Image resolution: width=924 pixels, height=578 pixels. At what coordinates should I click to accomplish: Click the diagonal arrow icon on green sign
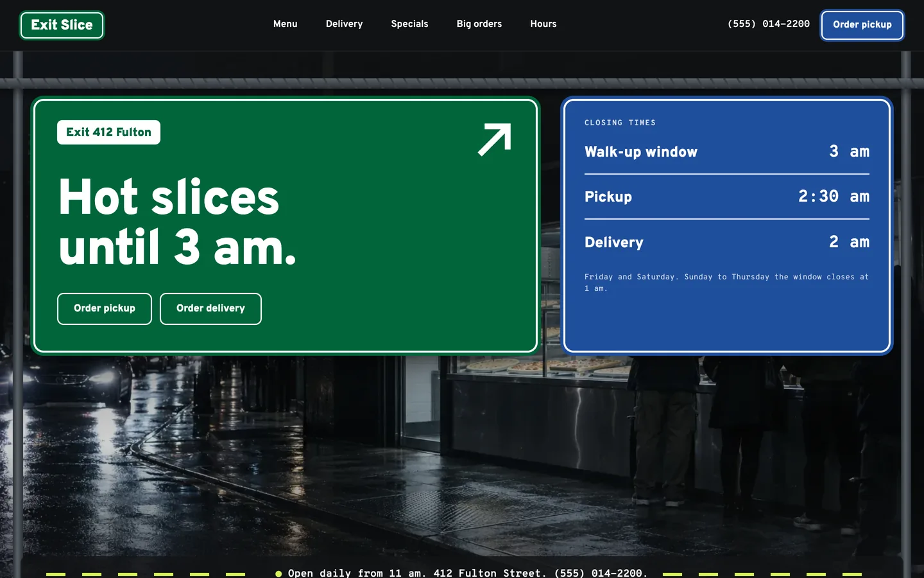(x=495, y=139)
